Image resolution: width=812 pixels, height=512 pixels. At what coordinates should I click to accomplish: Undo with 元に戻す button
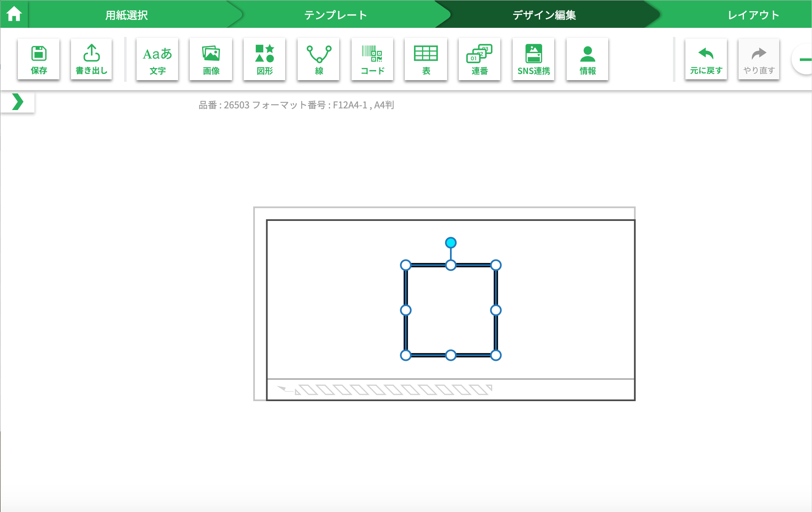tap(706, 59)
